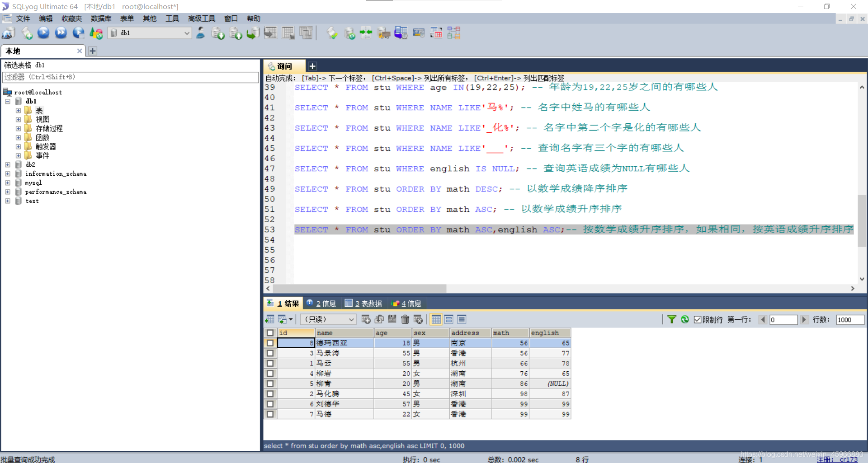Toggle the 限制行 limit rows checkbox
The image size is (868, 463).
(698, 319)
